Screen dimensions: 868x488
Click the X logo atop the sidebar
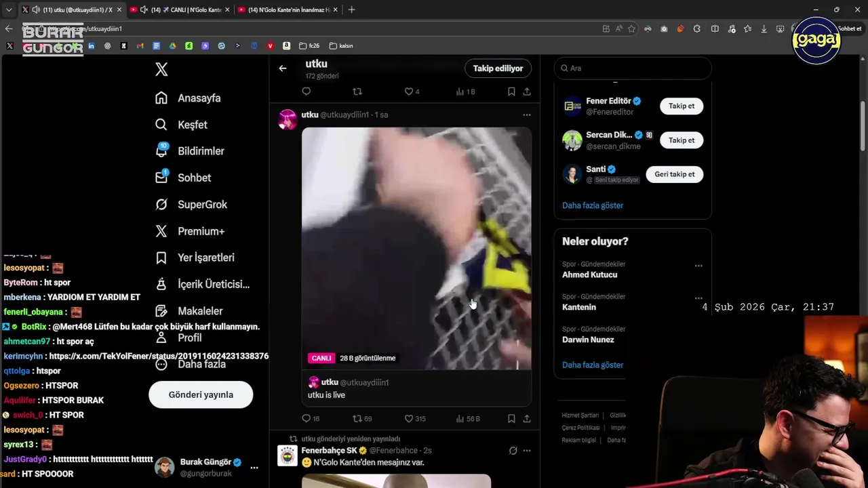[x=161, y=69]
